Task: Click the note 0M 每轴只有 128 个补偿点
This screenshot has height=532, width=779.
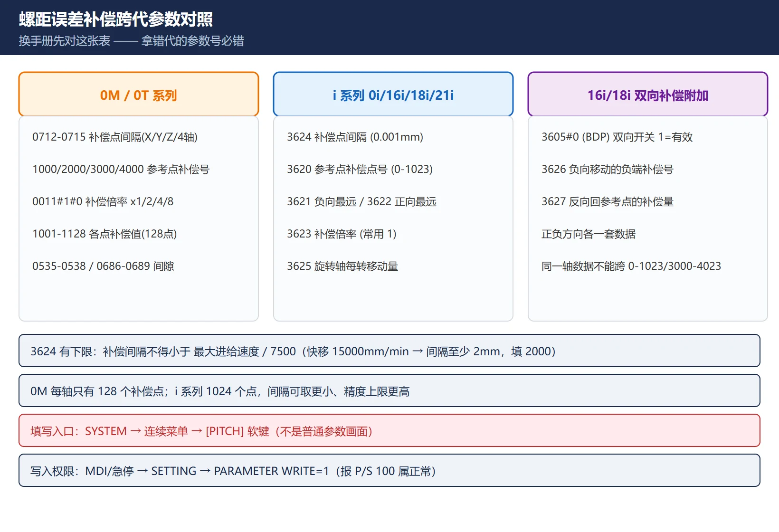Action: 389,390
